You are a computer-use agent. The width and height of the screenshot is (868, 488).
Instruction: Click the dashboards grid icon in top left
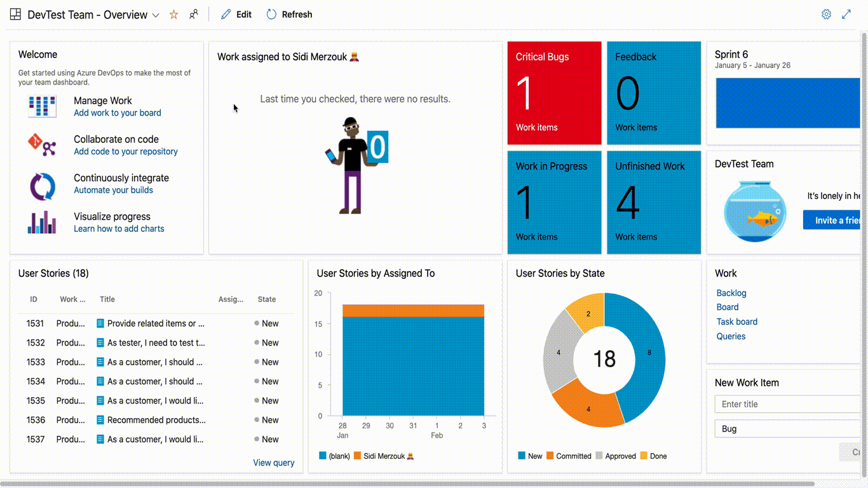click(15, 13)
